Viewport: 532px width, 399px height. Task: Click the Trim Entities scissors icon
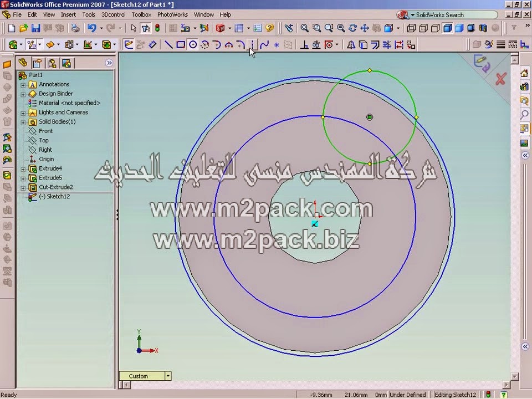(387, 45)
